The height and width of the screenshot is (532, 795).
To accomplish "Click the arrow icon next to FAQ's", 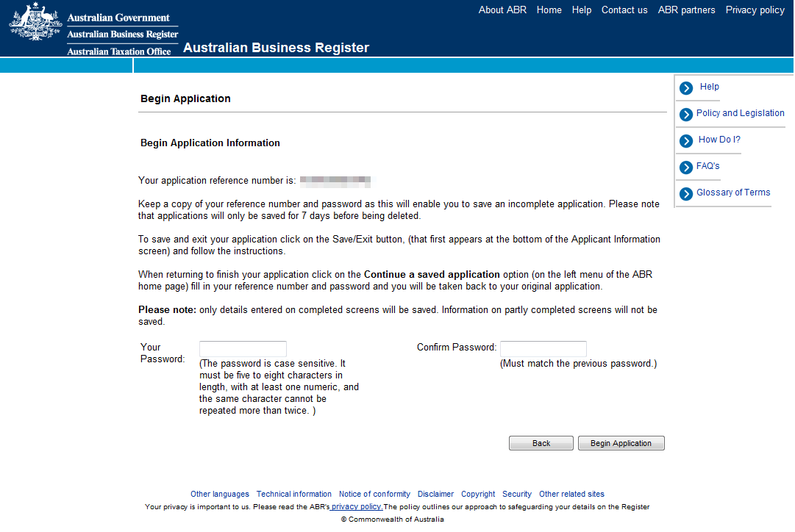I will 686,168.
